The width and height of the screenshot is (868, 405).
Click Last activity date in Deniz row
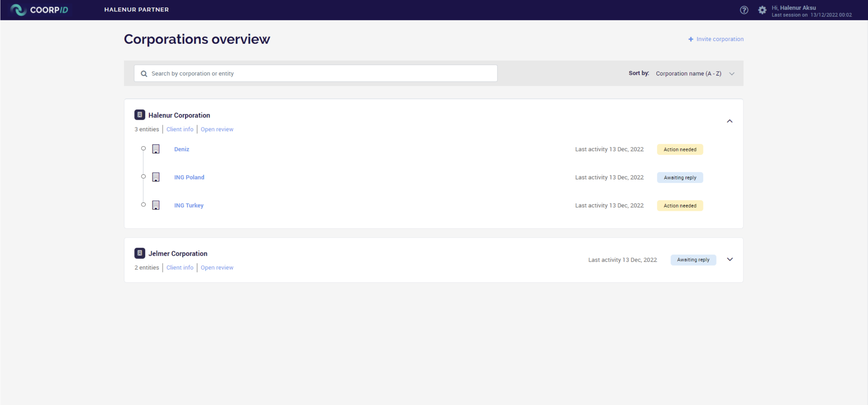pyautogui.click(x=609, y=149)
